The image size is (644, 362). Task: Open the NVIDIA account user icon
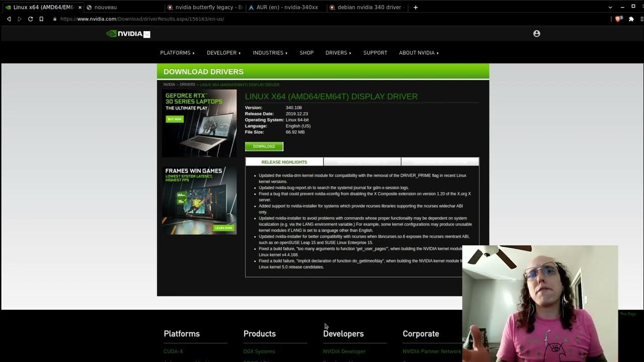(536, 34)
